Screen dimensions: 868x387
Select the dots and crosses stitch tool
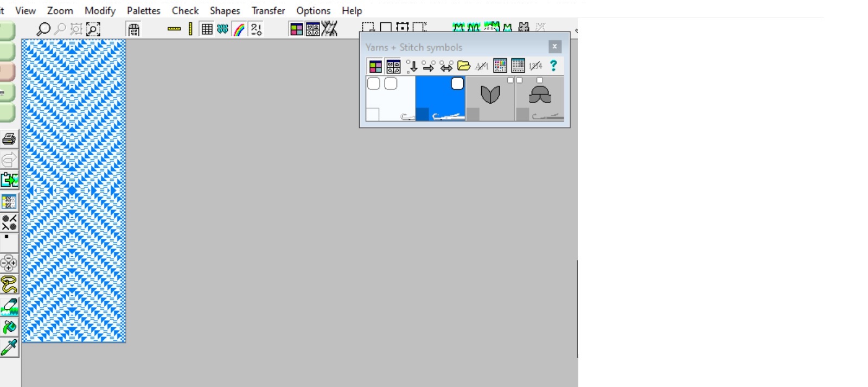tap(9, 222)
